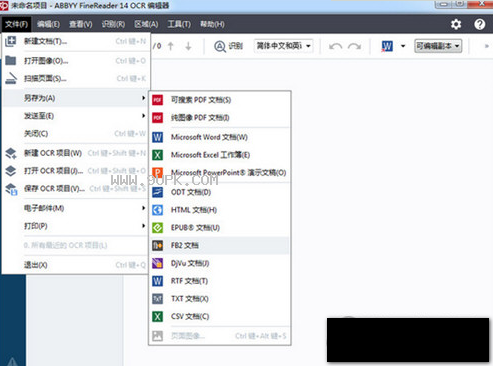The width and height of the screenshot is (493, 366).
Task: Click the redo arrow icon
Action: coord(354,46)
